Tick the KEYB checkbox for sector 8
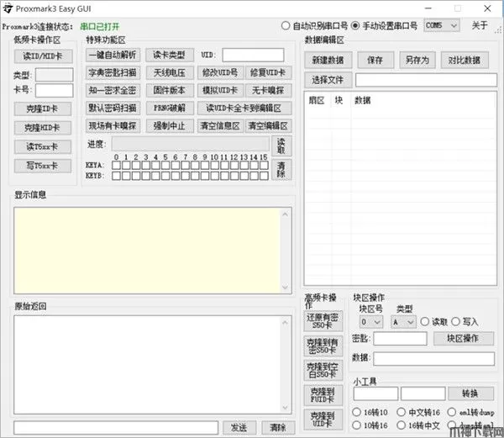504x438 pixels. [195, 176]
